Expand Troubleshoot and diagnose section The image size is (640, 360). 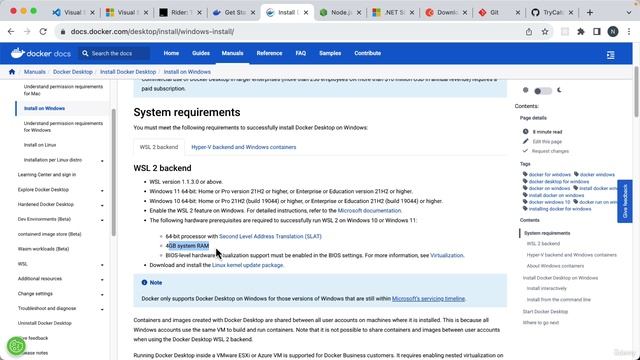(102, 309)
